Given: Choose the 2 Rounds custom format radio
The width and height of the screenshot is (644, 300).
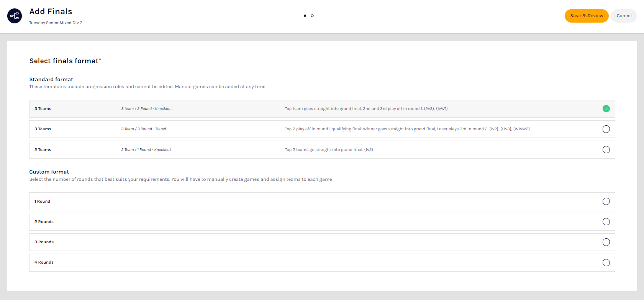Looking at the screenshot, I should (x=606, y=222).
